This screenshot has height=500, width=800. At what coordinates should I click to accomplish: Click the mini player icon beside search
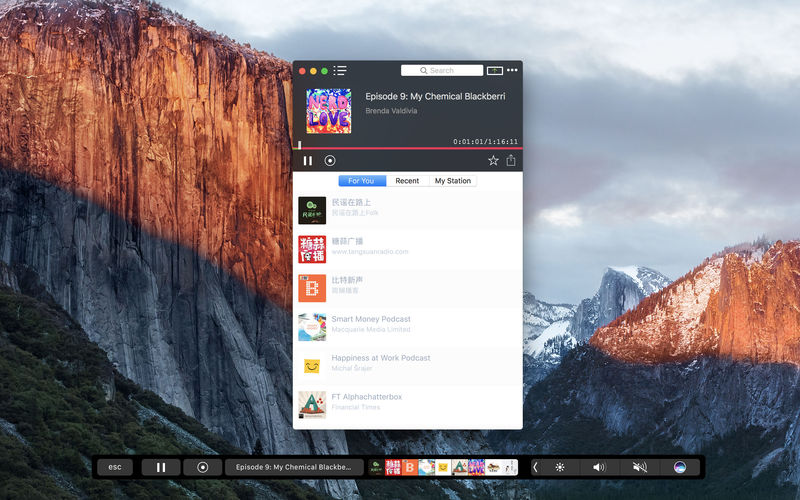coord(494,70)
